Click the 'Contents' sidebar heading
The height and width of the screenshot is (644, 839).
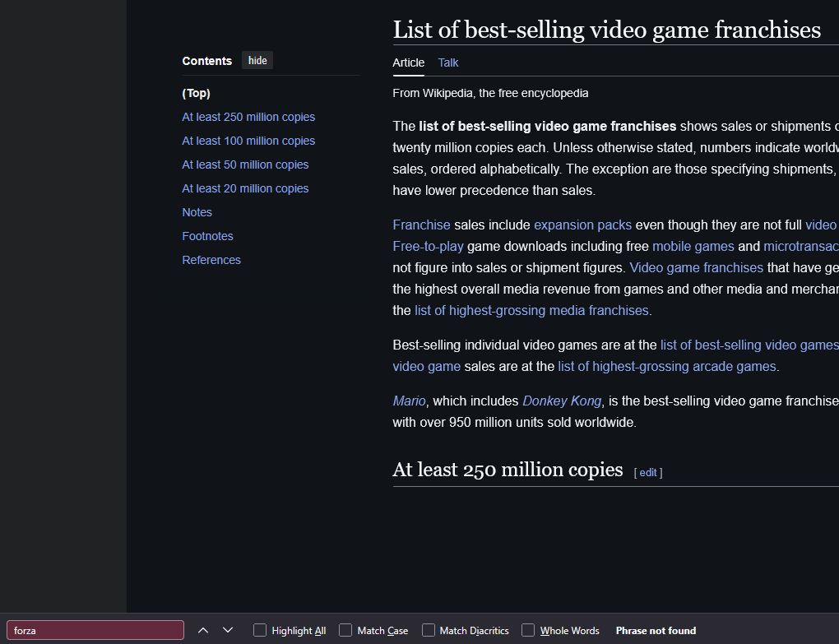click(x=207, y=61)
